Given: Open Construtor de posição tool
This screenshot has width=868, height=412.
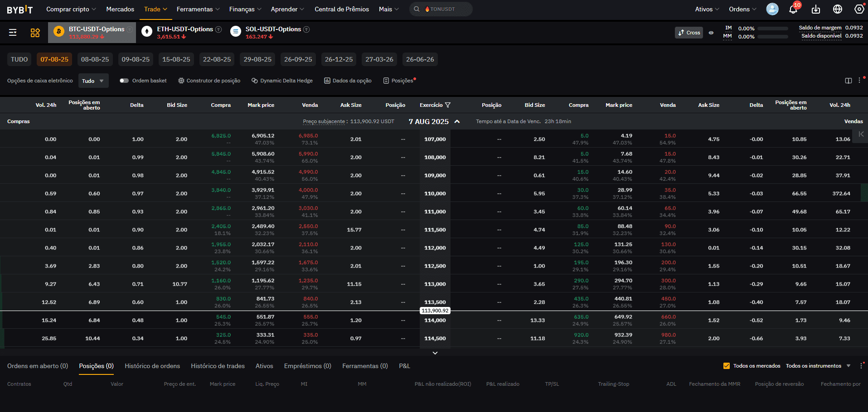Looking at the screenshot, I should [x=209, y=81].
